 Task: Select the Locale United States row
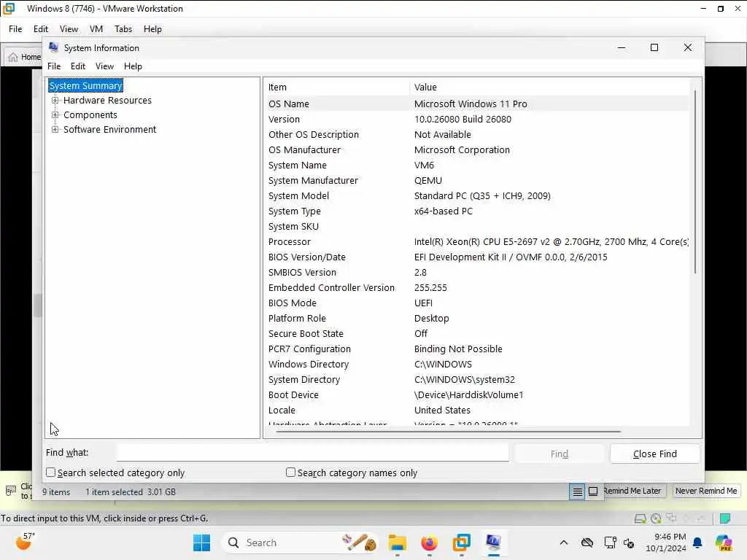(x=476, y=410)
